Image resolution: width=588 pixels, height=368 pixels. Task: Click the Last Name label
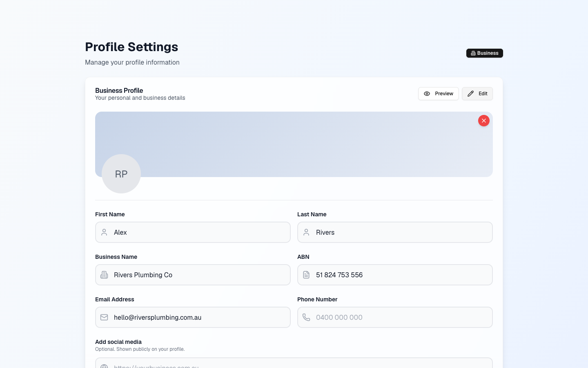click(312, 214)
